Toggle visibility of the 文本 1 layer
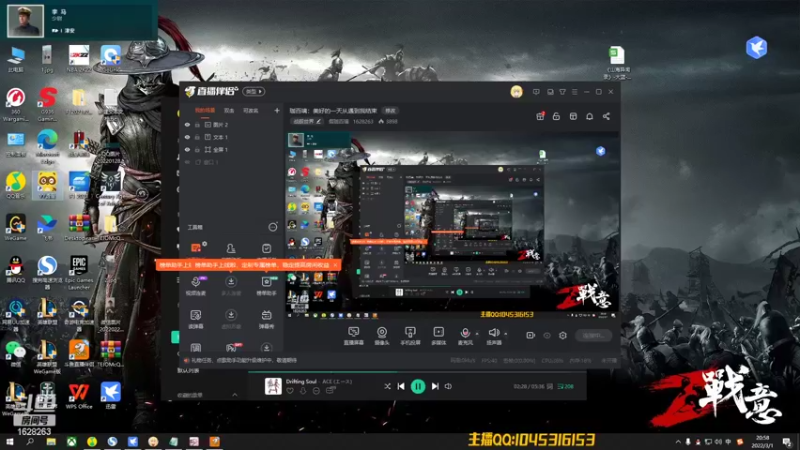Image resolution: width=800 pixels, height=450 pixels. click(187, 137)
